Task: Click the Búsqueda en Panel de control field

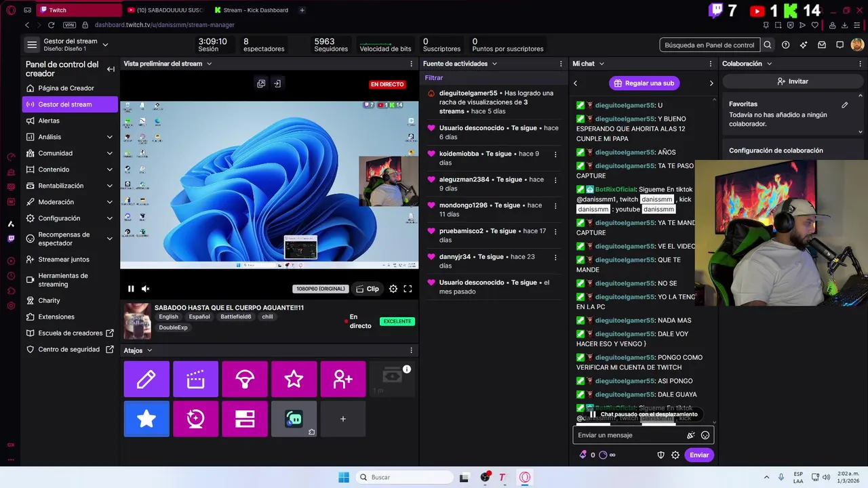Action: click(x=709, y=45)
